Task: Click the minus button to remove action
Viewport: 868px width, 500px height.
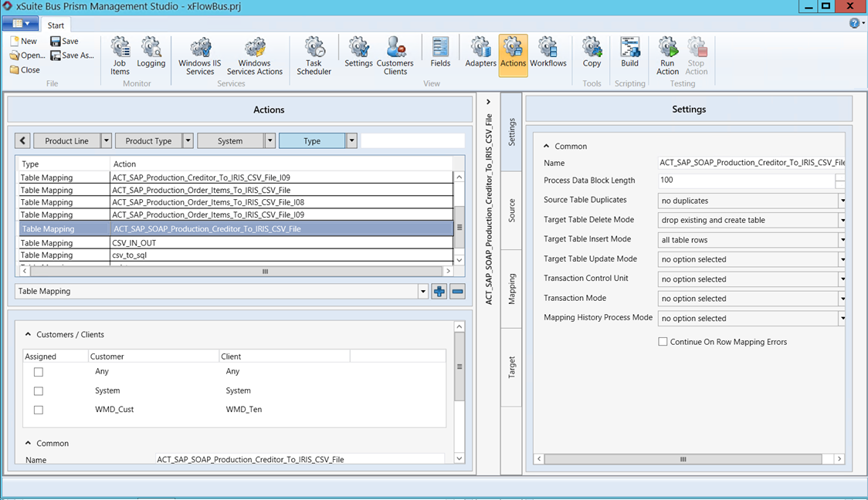Action: click(x=457, y=292)
